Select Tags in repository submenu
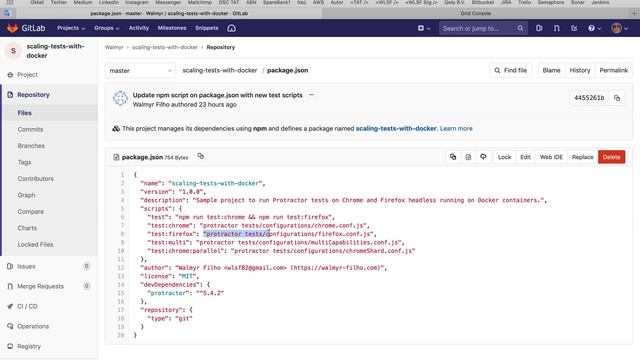This screenshot has height=360, width=640. (24, 162)
